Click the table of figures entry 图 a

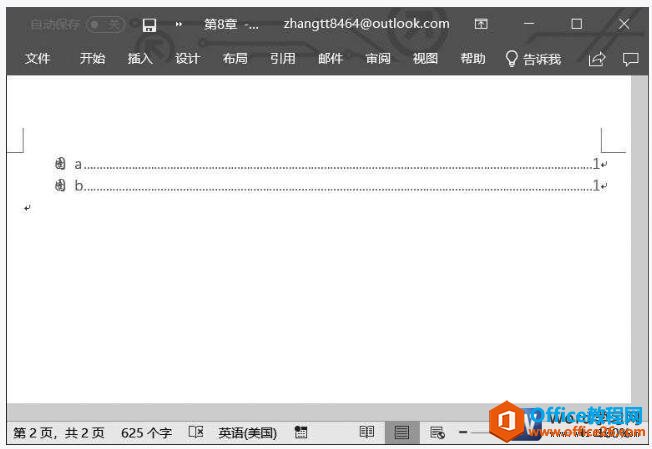330,164
